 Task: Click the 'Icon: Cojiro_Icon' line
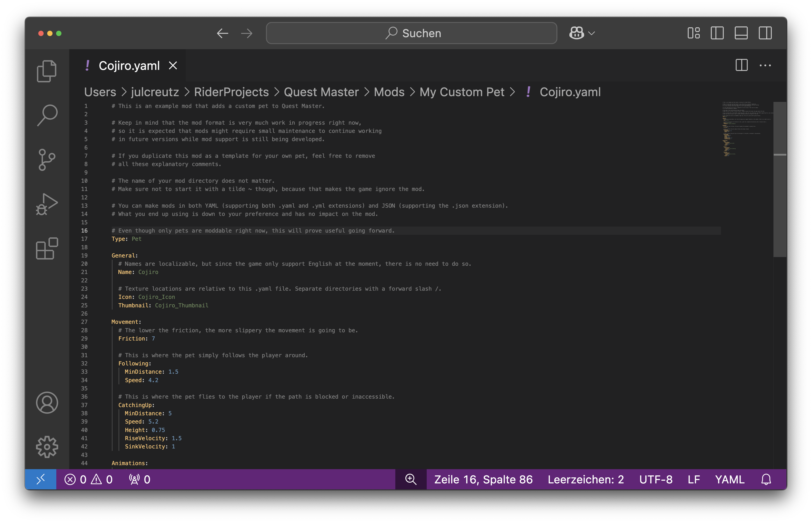(x=146, y=297)
